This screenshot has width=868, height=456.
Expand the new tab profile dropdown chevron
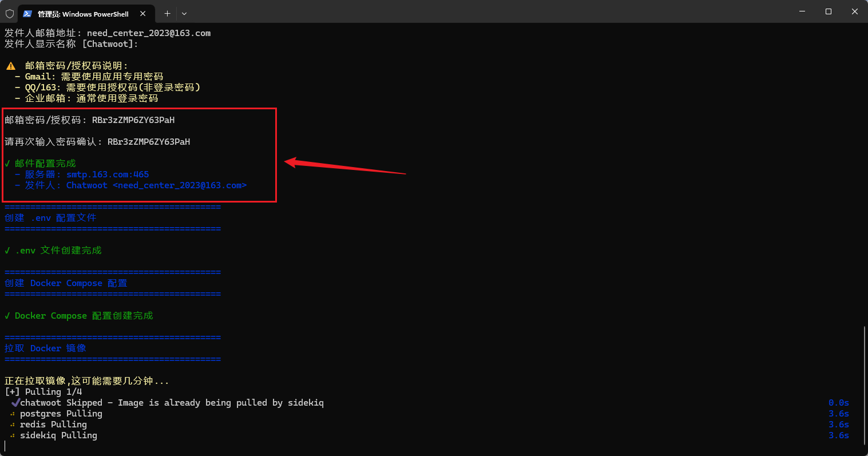click(x=184, y=14)
